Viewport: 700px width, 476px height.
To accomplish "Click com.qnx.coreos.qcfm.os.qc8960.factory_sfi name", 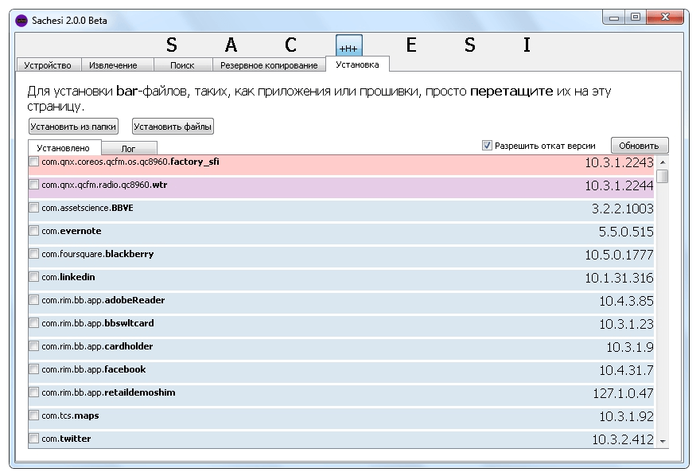I will click(x=130, y=162).
